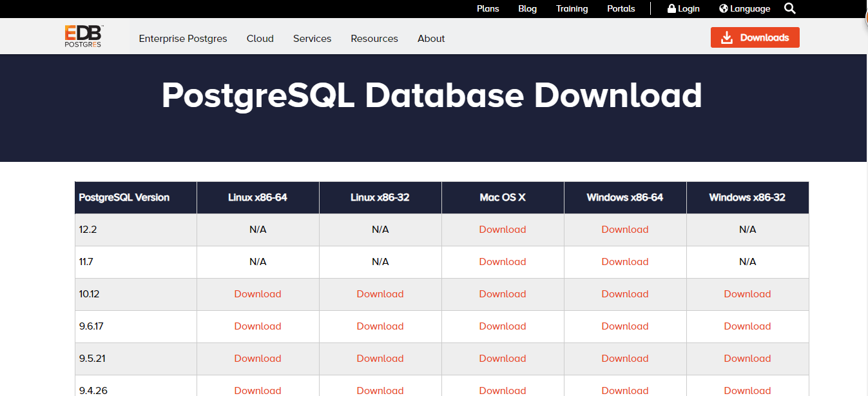Download version 11.7 for Windows x86-64

click(625, 262)
